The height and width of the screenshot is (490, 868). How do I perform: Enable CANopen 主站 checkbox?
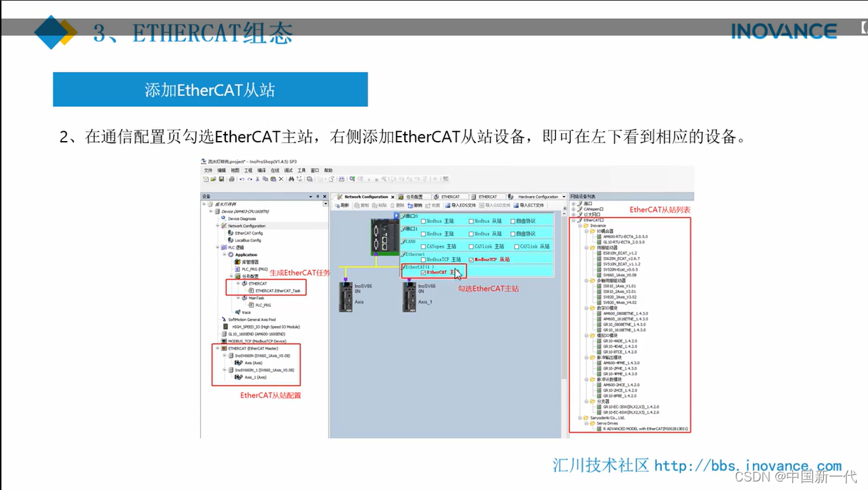[423, 246]
